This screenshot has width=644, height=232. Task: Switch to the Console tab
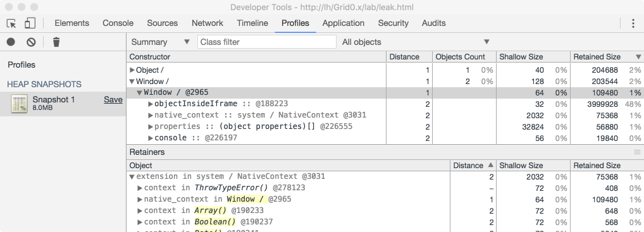tap(118, 23)
